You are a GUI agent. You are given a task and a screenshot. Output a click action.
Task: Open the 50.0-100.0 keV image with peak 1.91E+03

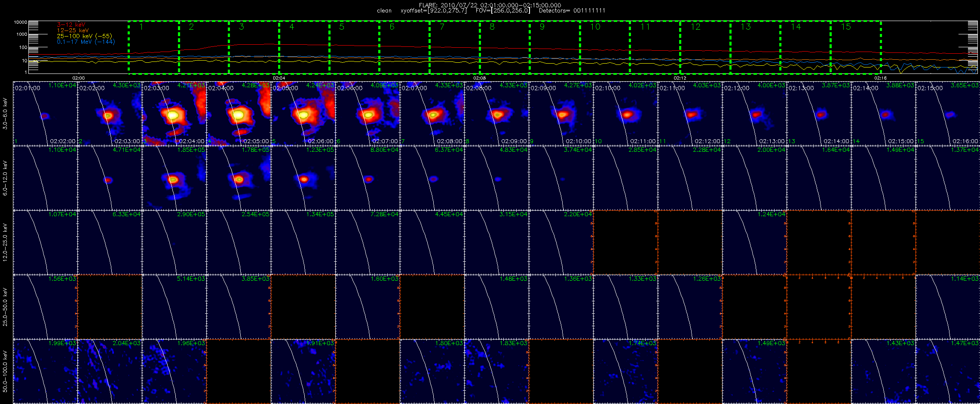(303, 371)
